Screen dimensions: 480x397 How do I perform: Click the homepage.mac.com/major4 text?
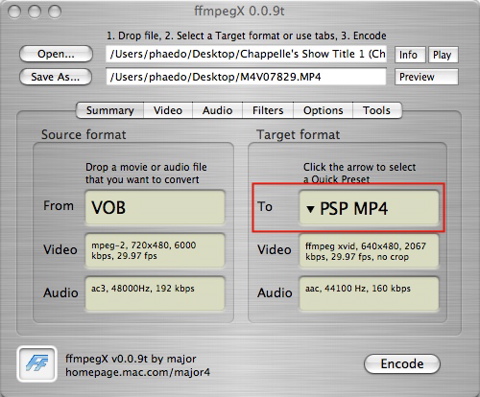(138, 372)
